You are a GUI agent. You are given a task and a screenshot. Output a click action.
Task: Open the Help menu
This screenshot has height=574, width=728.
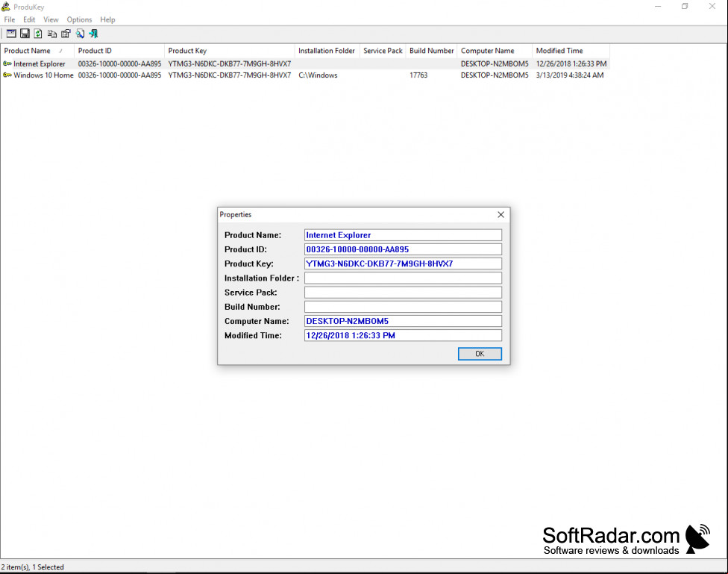107,19
